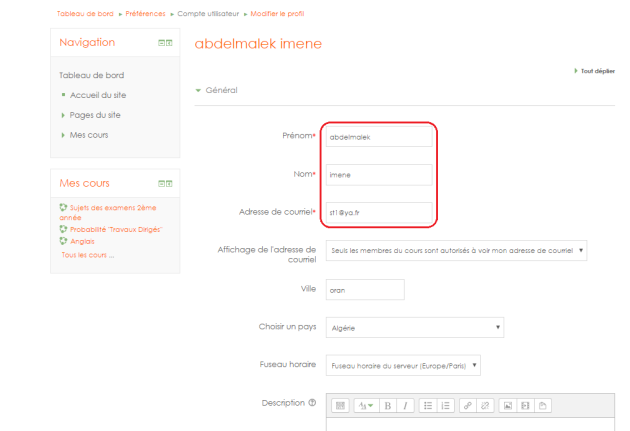The image size is (630, 431).
Task: Open the Choisir un pays dropdown
Action: (415, 327)
